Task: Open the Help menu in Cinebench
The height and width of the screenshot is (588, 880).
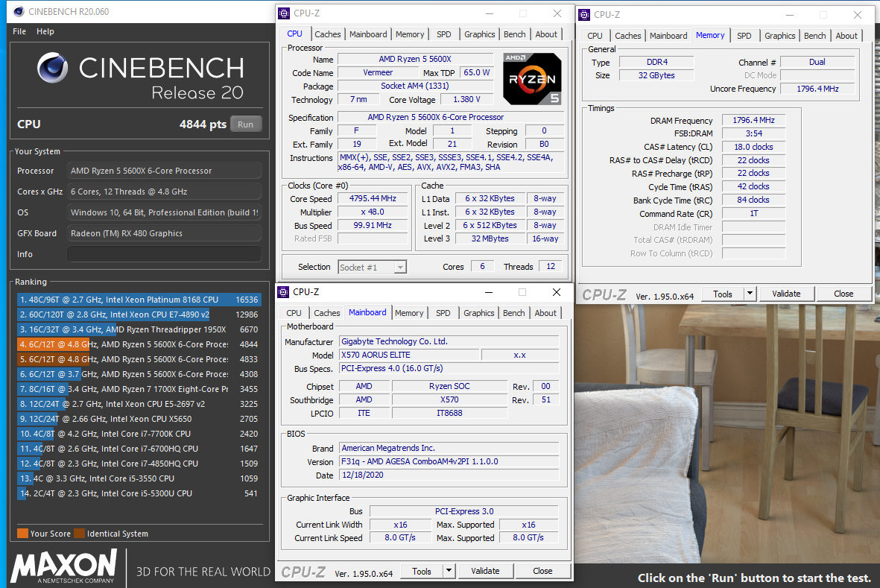Action: click(45, 31)
